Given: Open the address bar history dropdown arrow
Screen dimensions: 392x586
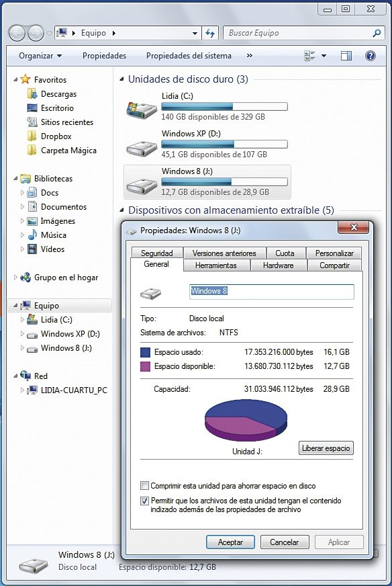Looking at the screenshot, I should [x=195, y=33].
